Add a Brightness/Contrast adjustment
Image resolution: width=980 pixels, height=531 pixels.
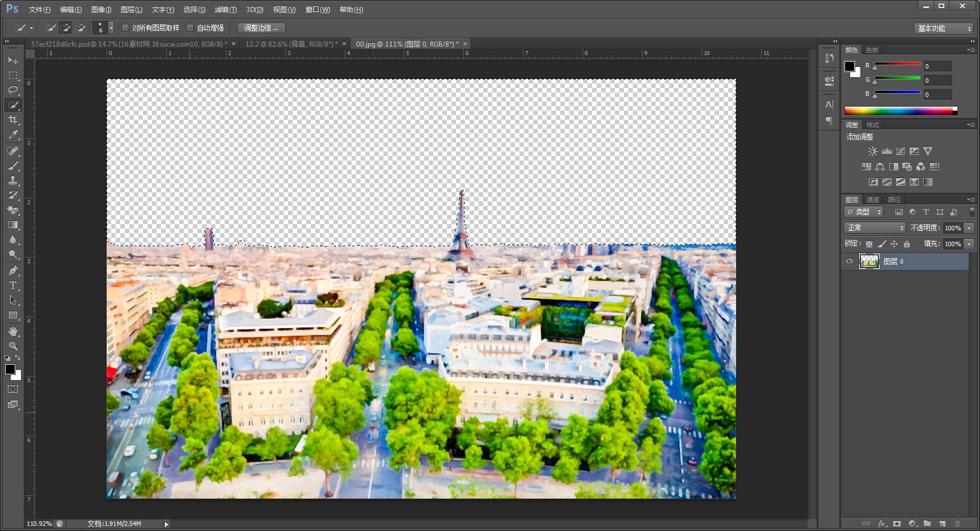pos(873,151)
